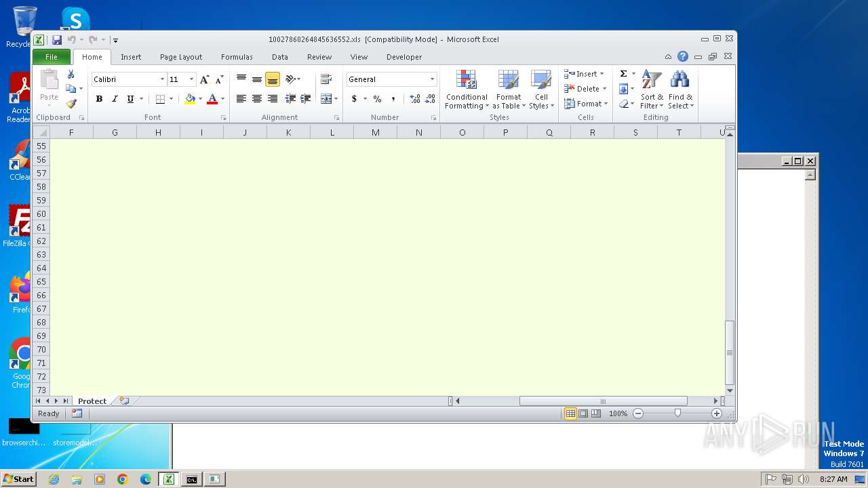The height and width of the screenshot is (488, 868).
Task: Increase font size with Grow Font icon
Action: click(205, 79)
